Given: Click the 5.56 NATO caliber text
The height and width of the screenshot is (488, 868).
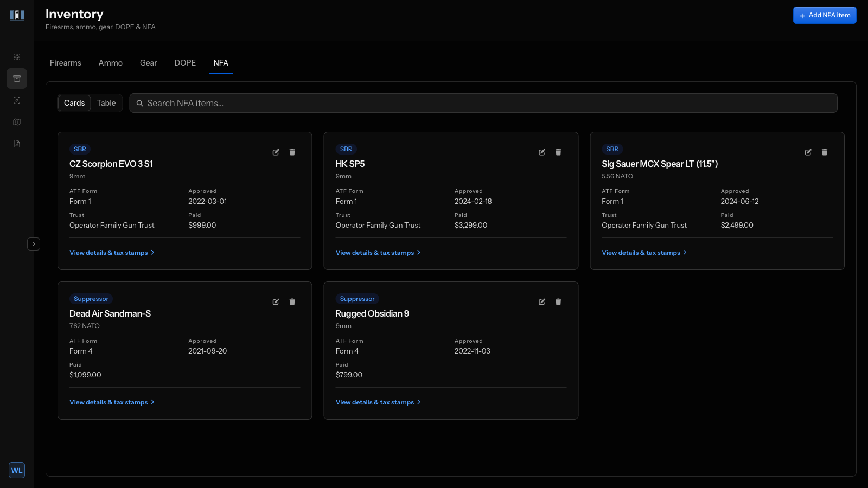Looking at the screenshot, I should point(617,176).
